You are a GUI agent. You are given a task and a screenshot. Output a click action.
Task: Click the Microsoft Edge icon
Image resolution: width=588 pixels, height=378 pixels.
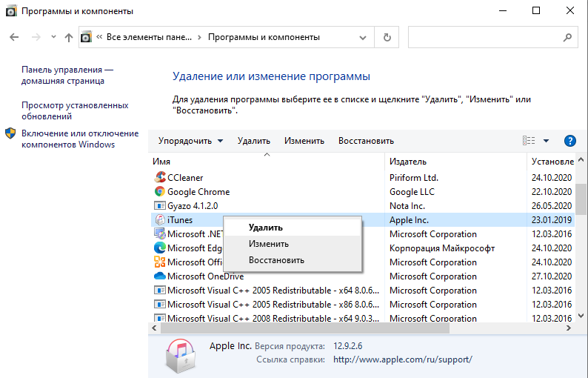click(x=160, y=248)
